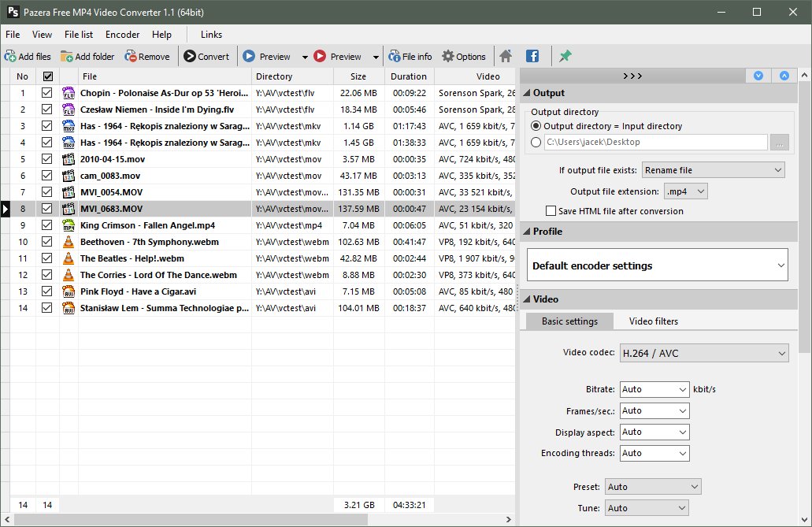Click the >>> panel collapse button
Viewport: 812px width, 527px height.
coord(632,76)
